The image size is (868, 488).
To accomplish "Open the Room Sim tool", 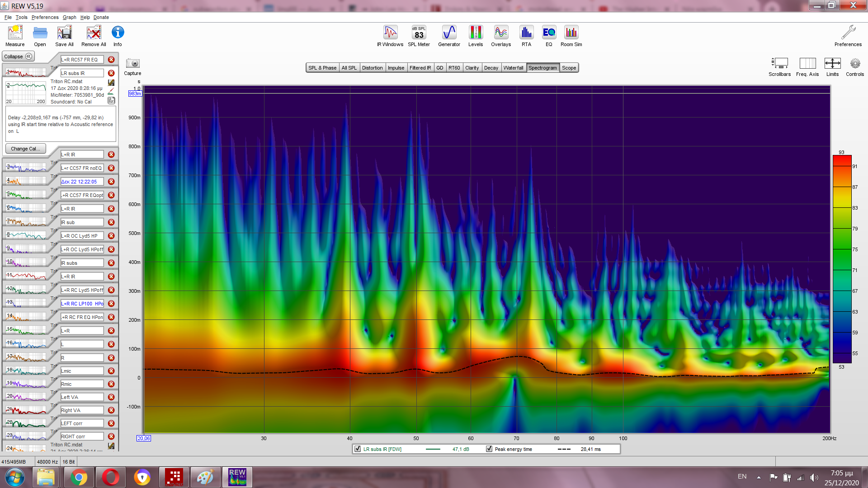I will coord(571,33).
